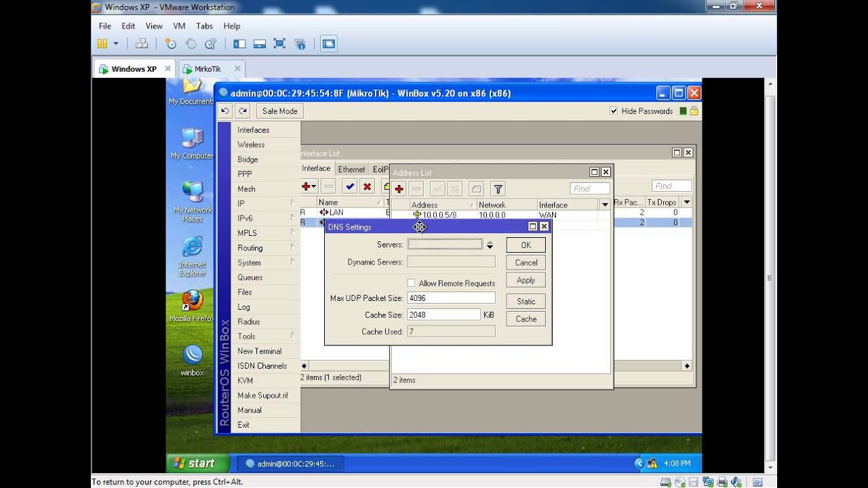Image resolution: width=868 pixels, height=488 pixels.
Task: Open the DNS Cache button
Action: click(x=526, y=319)
